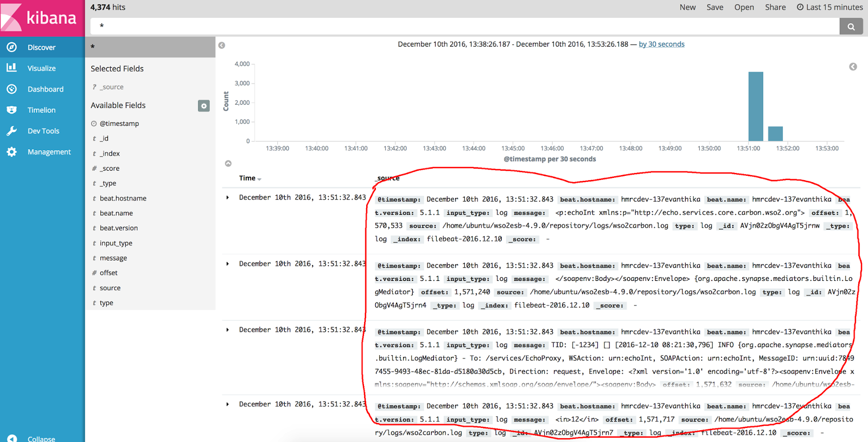The width and height of the screenshot is (868, 442).
Task: Click the Open menu item
Action: (744, 7)
